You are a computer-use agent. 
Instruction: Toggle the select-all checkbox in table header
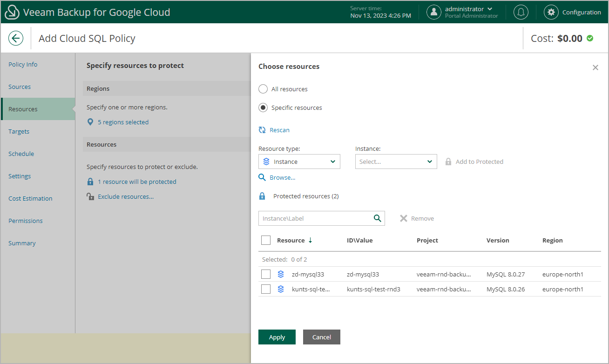pyautogui.click(x=266, y=240)
